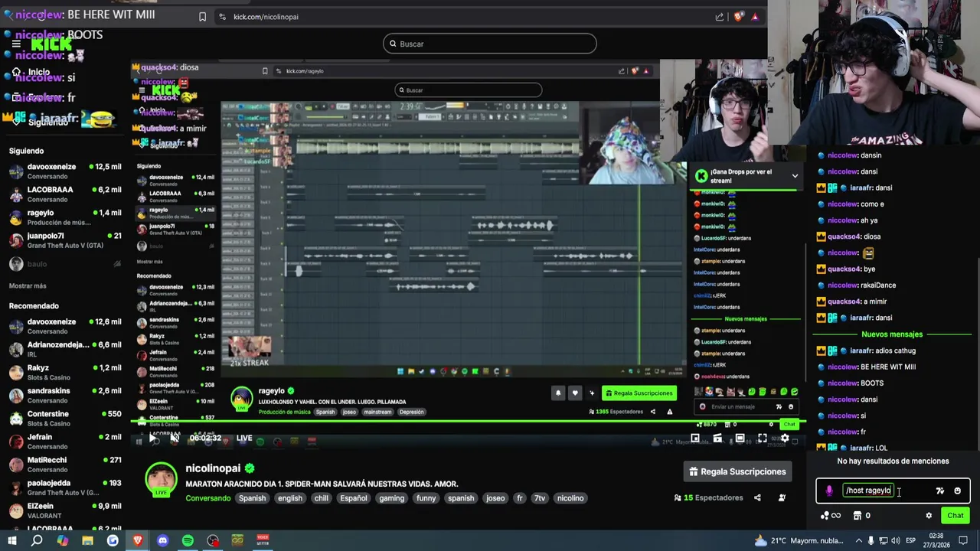Open Windows taskbar search
The height and width of the screenshot is (551, 980).
pyautogui.click(x=37, y=541)
